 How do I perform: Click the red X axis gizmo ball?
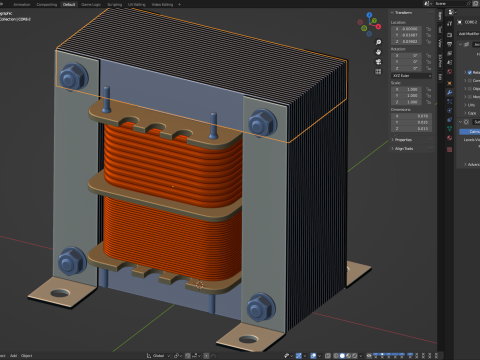(x=378, y=27)
